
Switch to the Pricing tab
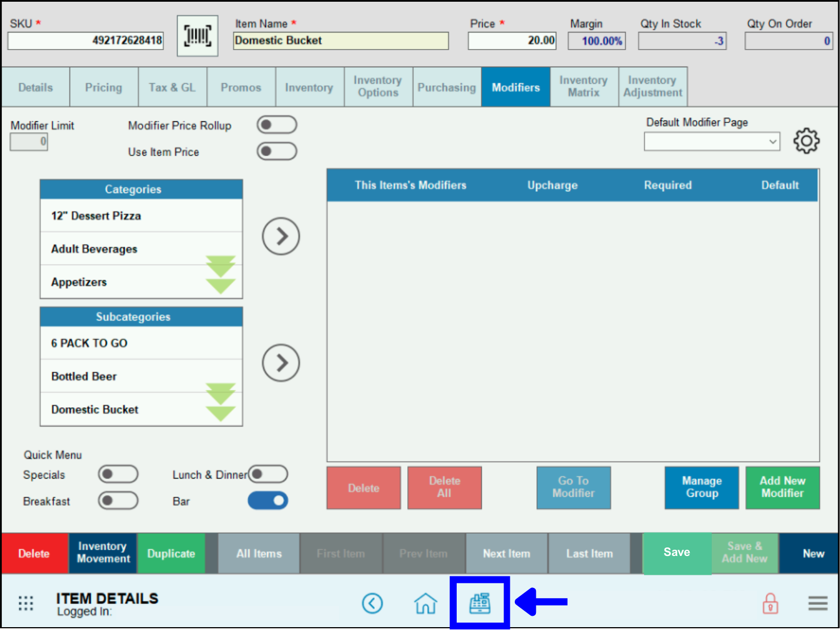click(x=103, y=87)
